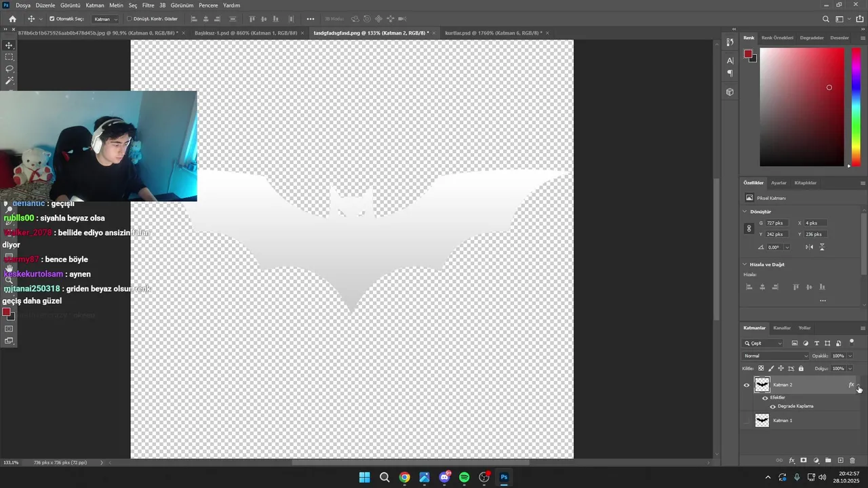This screenshot has height=488, width=868.
Task: Select the Lasso tool
Action: [9, 68]
